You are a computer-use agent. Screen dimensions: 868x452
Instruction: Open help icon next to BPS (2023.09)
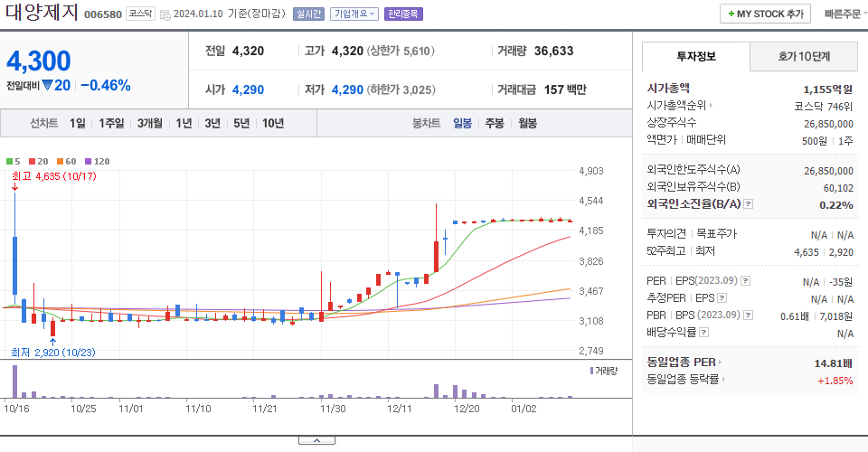[x=748, y=315]
